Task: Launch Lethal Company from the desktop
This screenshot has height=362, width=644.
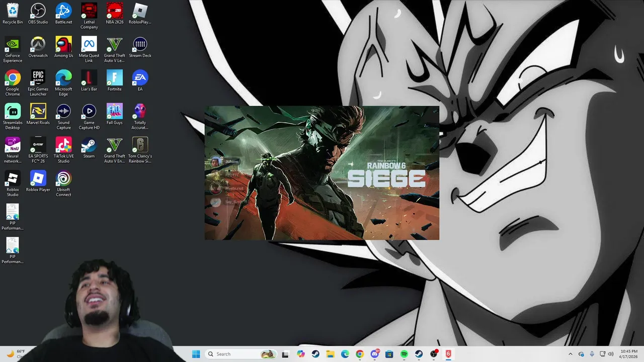Action: click(89, 16)
